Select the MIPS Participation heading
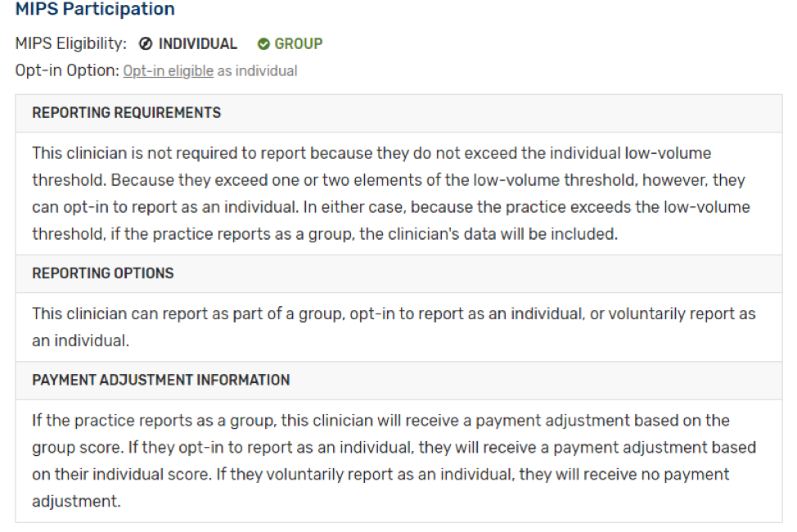This screenshot has width=797, height=532. 95,9
